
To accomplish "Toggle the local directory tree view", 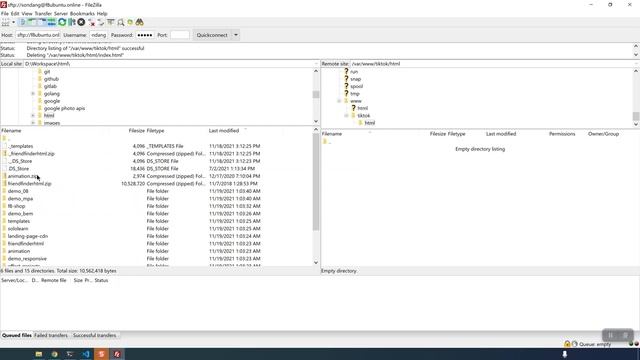I will 32,22.
